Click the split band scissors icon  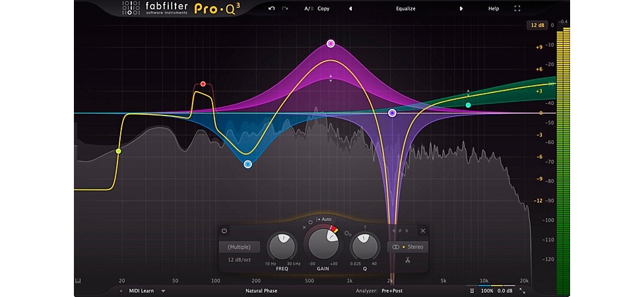coord(407,259)
